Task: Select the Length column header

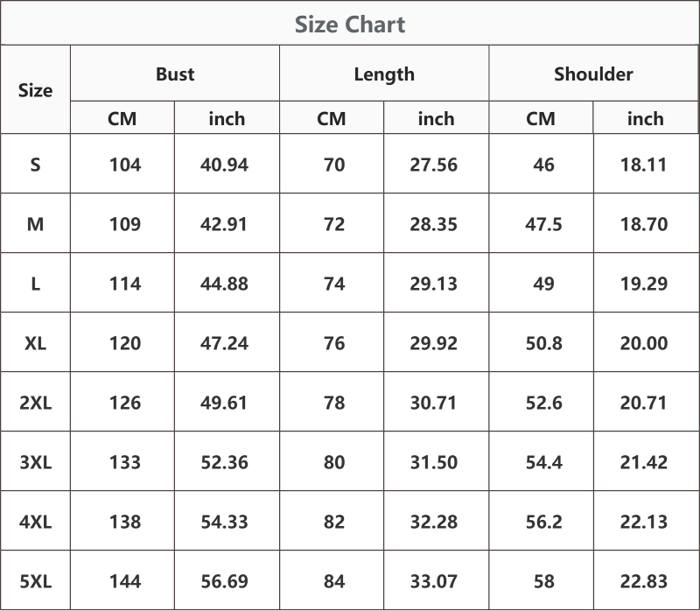Action: coord(384,74)
